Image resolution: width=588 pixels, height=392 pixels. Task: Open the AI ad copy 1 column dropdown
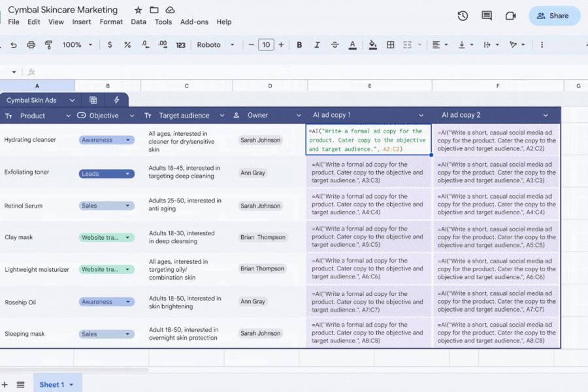421,116
